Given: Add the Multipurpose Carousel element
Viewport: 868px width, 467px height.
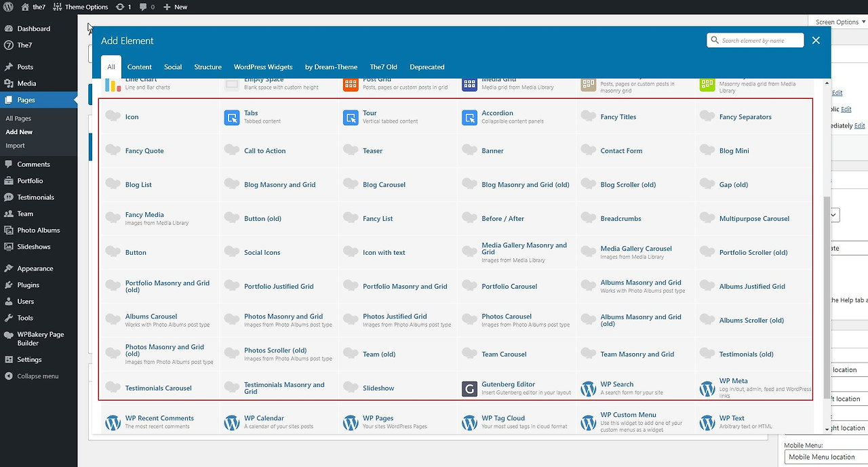Looking at the screenshot, I should coord(755,219).
